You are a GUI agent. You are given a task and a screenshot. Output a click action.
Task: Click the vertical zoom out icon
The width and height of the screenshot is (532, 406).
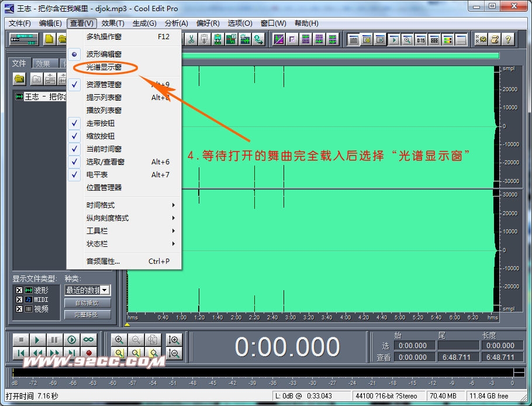coord(174,353)
